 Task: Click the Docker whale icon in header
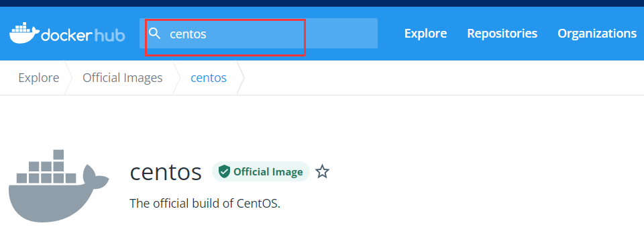24,33
